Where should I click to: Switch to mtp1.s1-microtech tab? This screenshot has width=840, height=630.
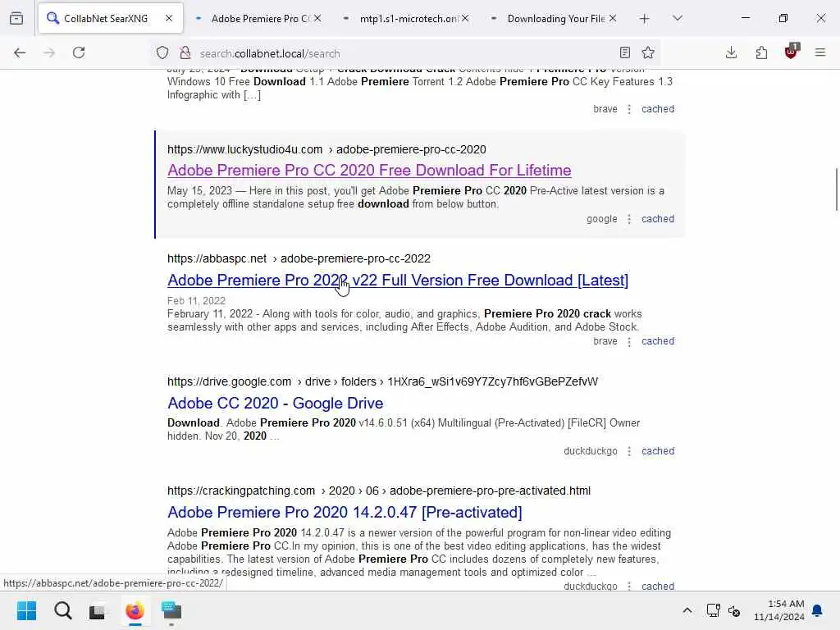[x=405, y=19]
